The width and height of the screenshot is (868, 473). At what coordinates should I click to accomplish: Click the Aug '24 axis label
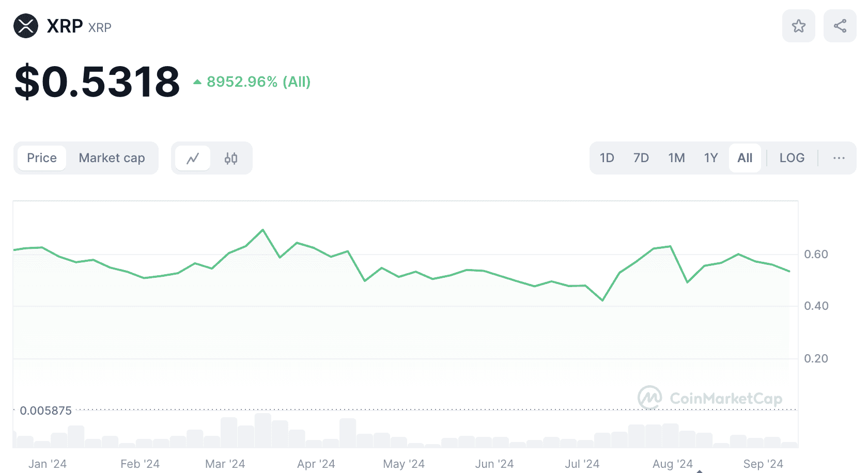[x=673, y=464]
